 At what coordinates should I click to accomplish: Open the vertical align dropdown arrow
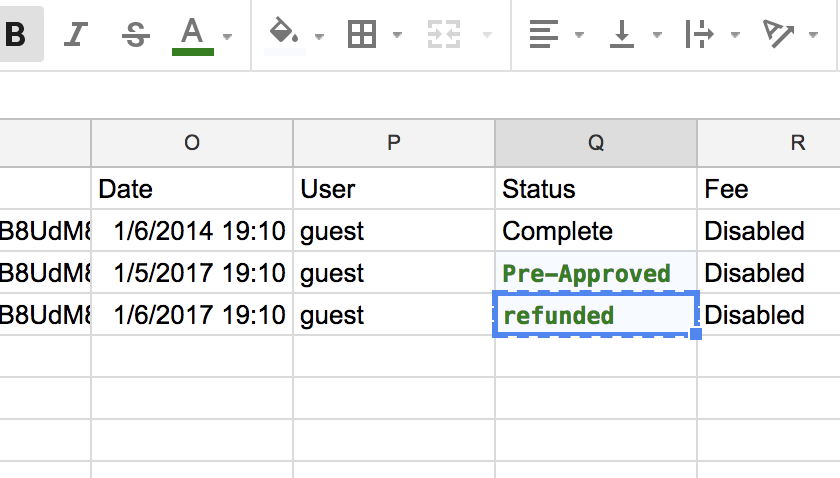click(x=657, y=35)
